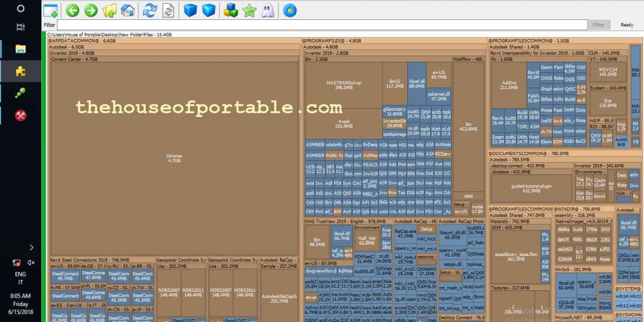Click the white ghost toolbar icon

pyautogui.click(x=267, y=10)
